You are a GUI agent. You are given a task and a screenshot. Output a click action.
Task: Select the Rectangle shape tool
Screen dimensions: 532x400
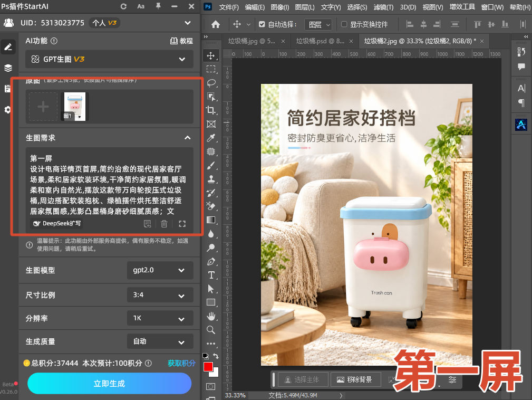coord(211,302)
